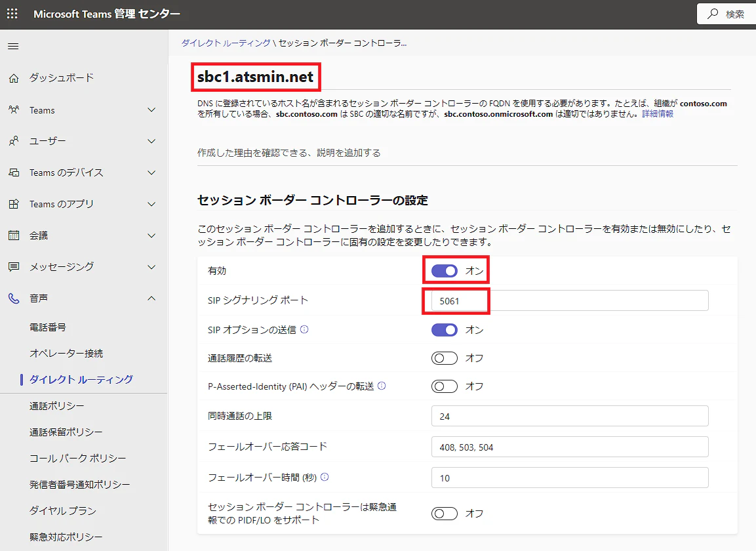The width and height of the screenshot is (756, 551).
Task: Enable the 通話履歴の転送 switch
Action: coord(444,358)
